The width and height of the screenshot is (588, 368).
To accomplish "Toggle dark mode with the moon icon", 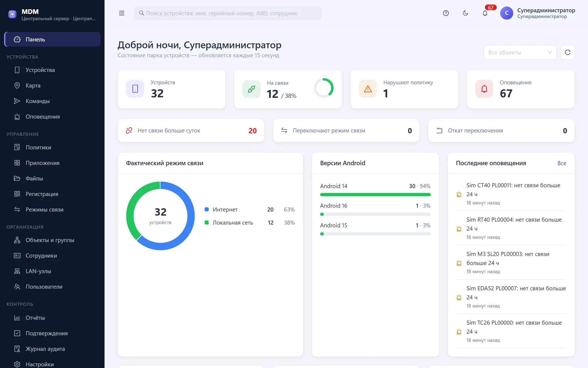I will pos(465,13).
